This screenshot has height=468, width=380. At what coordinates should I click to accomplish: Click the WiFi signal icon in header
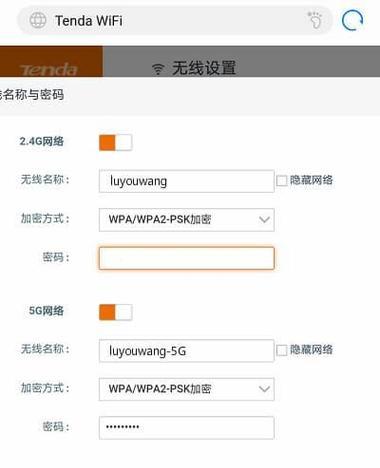158,69
